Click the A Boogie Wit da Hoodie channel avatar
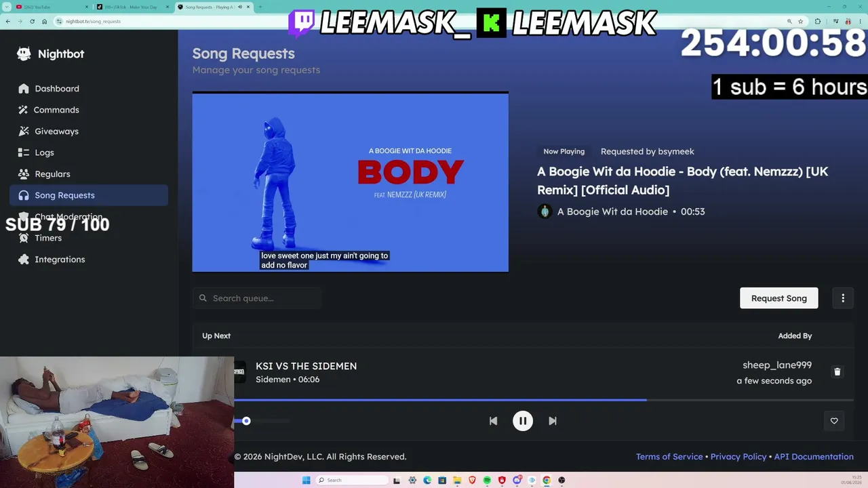 pos(545,211)
